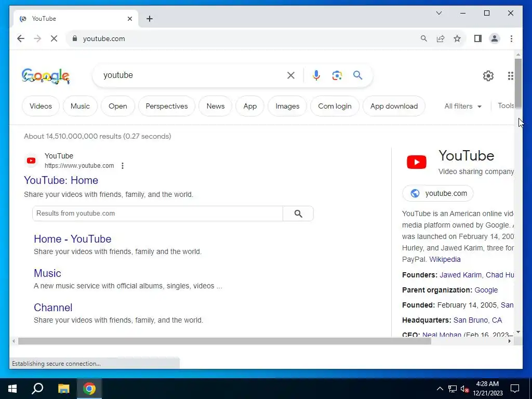Open File Explorer from the taskbar
This screenshot has width=532, height=399.
point(63,389)
